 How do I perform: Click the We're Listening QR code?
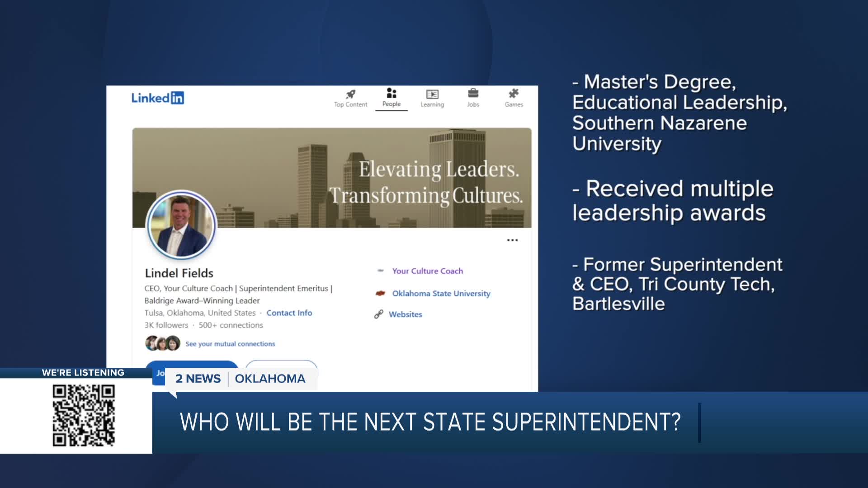[x=84, y=415]
